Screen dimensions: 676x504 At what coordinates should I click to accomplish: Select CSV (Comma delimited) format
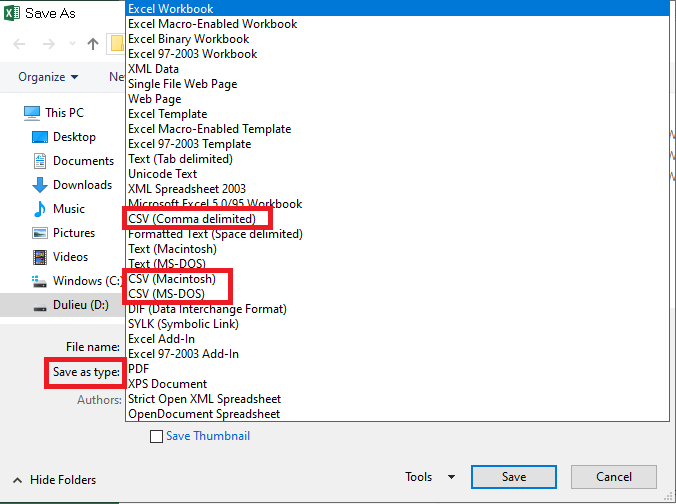pos(397,219)
